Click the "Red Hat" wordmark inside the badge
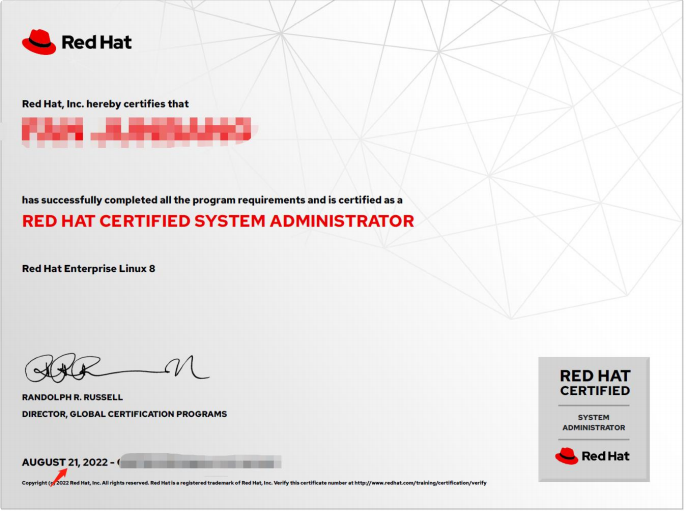The height and width of the screenshot is (511, 686). 606,456
